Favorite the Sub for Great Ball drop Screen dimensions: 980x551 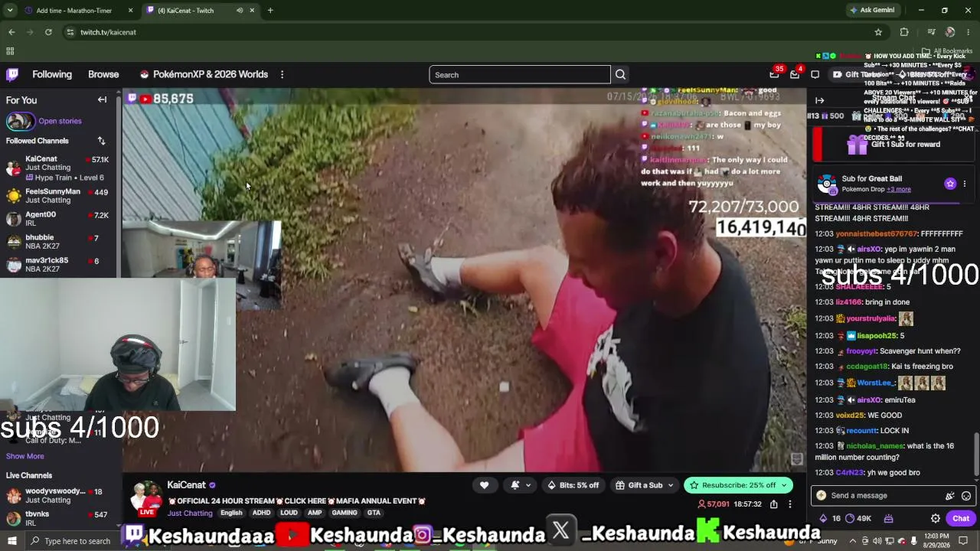click(x=950, y=184)
